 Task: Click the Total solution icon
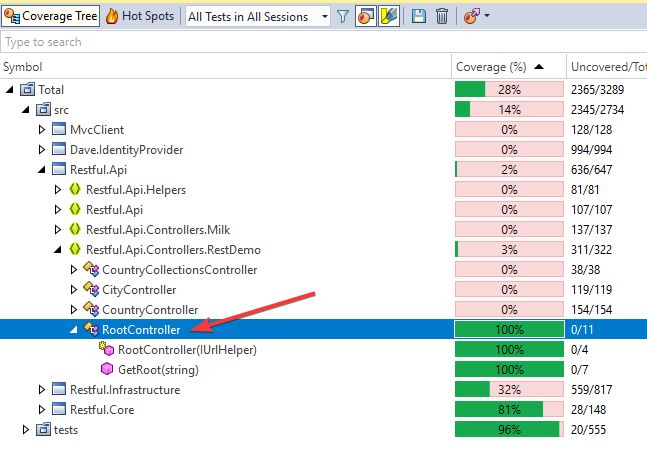[27, 89]
